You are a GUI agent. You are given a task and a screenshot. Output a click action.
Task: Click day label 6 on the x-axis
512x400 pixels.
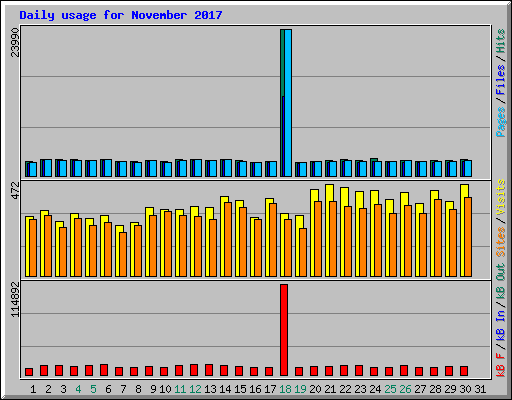[108, 389]
